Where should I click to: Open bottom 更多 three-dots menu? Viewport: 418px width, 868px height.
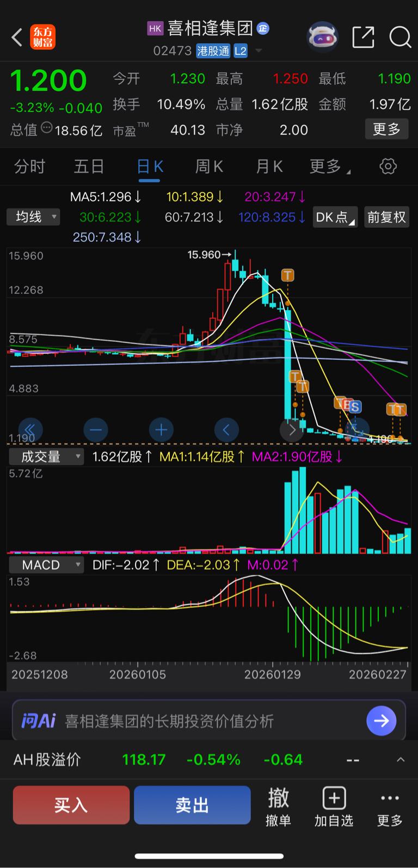pos(390,807)
